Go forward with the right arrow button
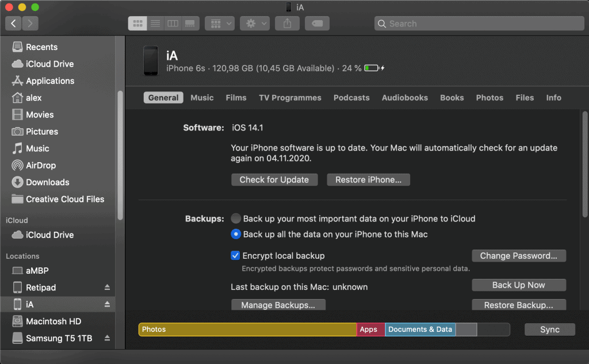This screenshot has width=589, height=364. click(x=30, y=24)
